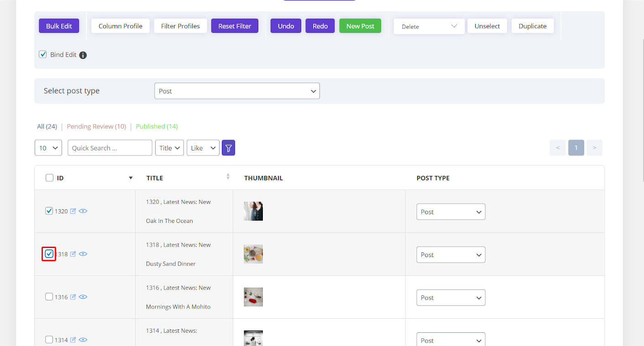Image resolution: width=644 pixels, height=346 pixels.
Task: Click the funnel filter icon button
Action: pyautogui.click(x=228, y=148)
